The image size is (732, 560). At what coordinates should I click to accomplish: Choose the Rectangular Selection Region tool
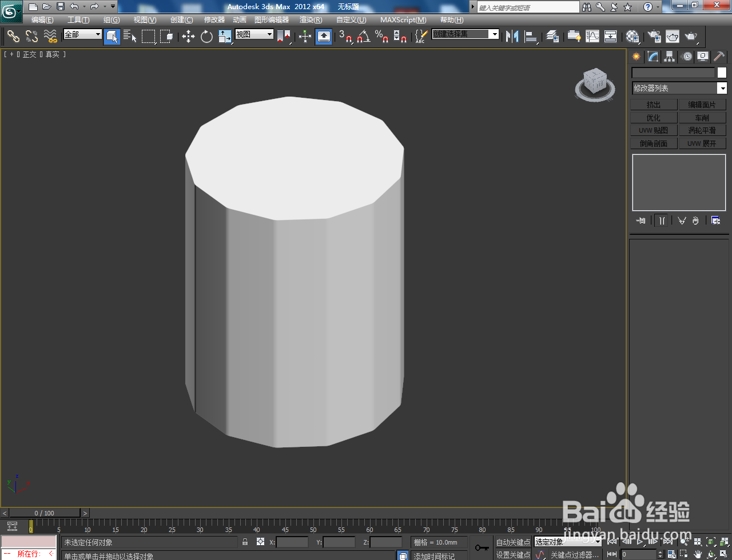(x=149, y=37)
